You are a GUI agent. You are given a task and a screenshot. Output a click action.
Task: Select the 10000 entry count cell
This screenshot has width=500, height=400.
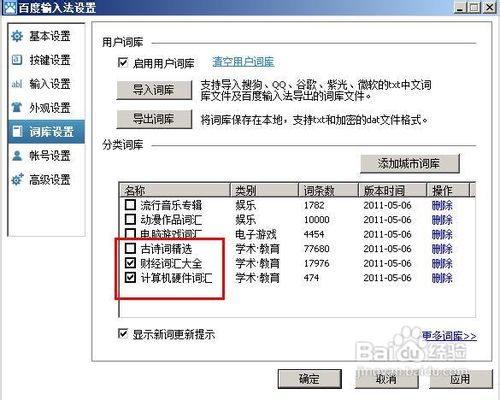click(316, 220)
